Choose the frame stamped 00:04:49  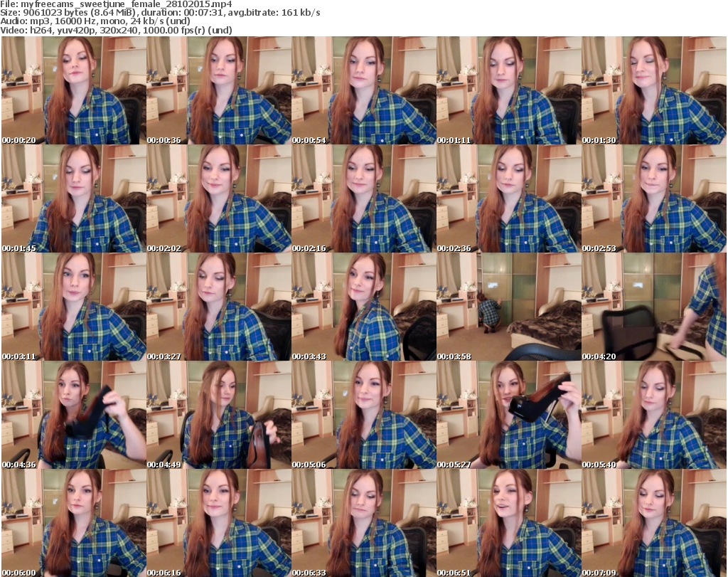coord(219,415)
